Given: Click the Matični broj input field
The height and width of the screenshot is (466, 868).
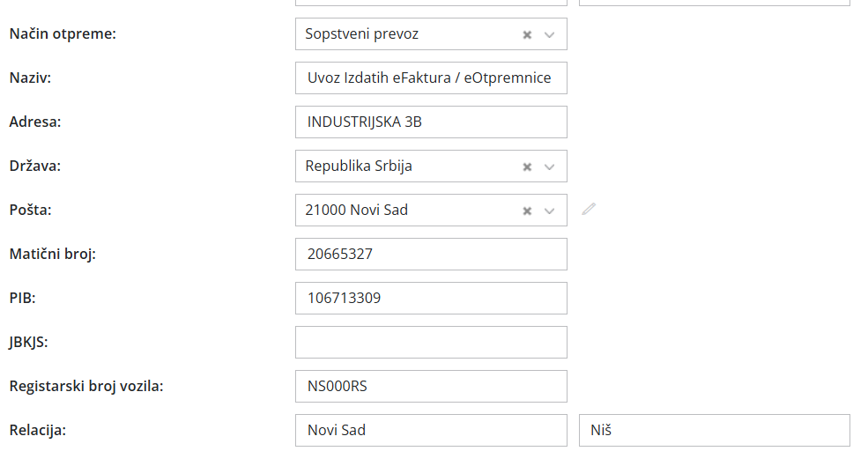Looking at the screenshot, I should pos(431,254).
